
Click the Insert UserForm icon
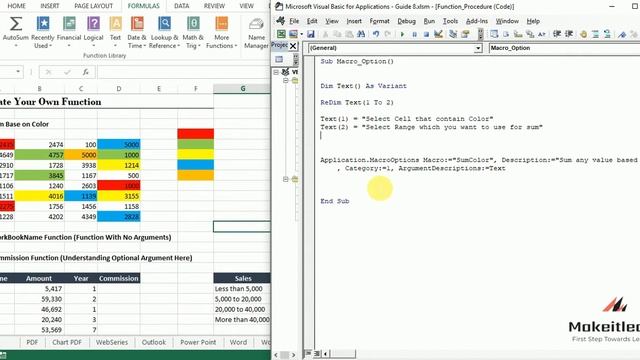(x=293, y=34)
